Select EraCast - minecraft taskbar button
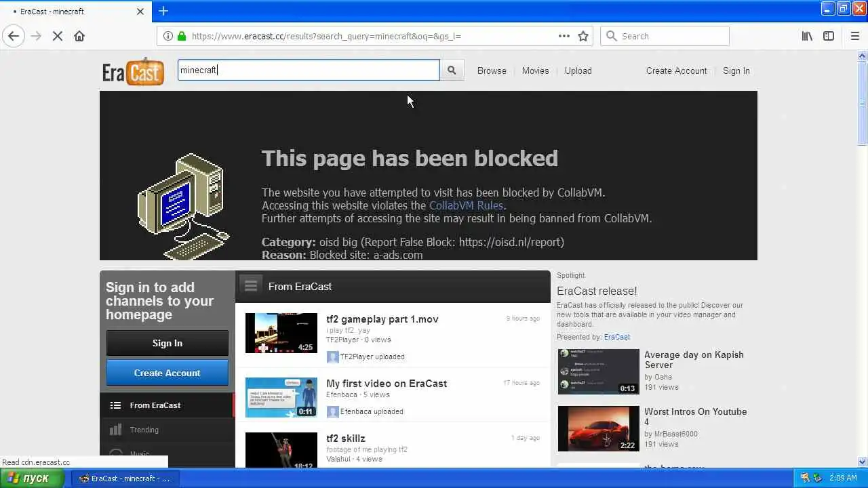This screenshot has width=868, height=488. pyautogui.click(x=125, y=478)
